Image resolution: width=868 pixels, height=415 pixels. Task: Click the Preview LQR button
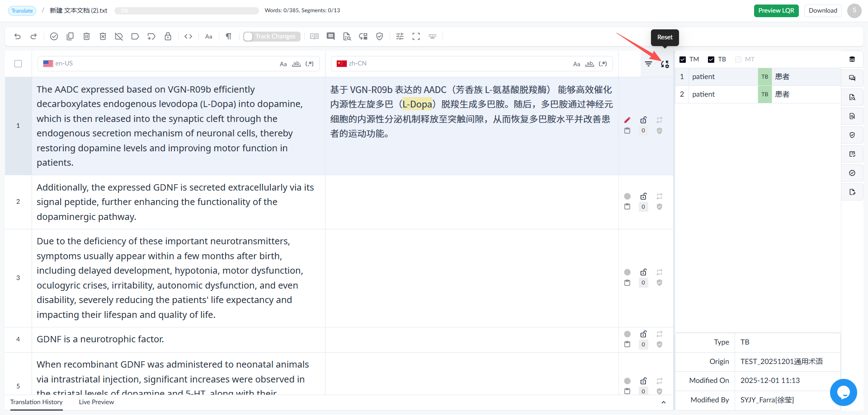(x=776, y=11)
